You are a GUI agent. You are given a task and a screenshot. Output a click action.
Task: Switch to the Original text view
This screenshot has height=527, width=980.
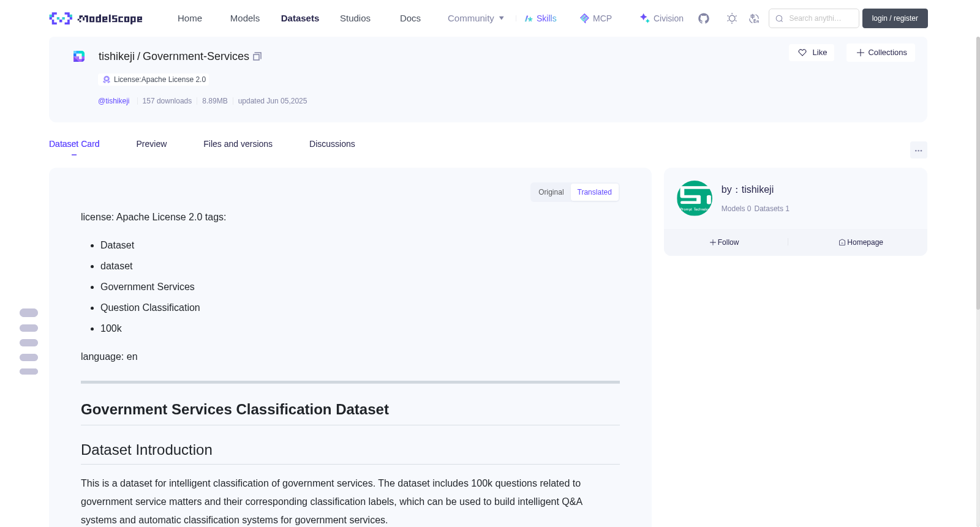(x=551, y=192)
